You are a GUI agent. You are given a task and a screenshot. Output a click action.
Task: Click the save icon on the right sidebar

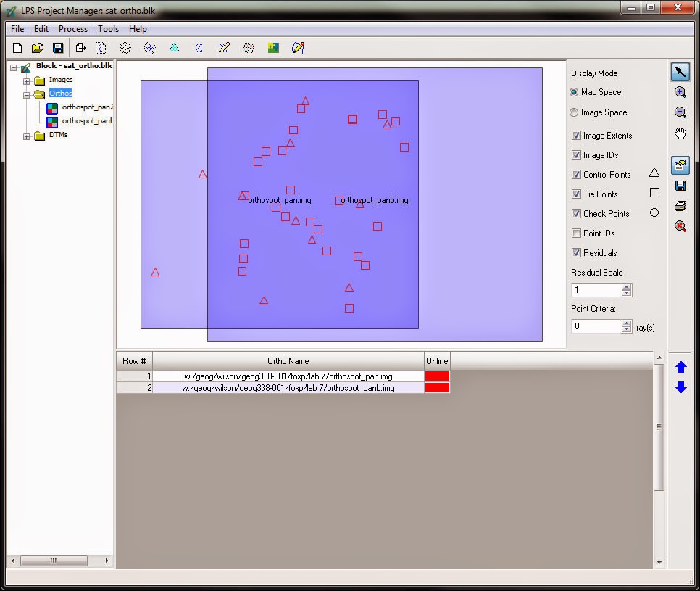pos(680,186)
